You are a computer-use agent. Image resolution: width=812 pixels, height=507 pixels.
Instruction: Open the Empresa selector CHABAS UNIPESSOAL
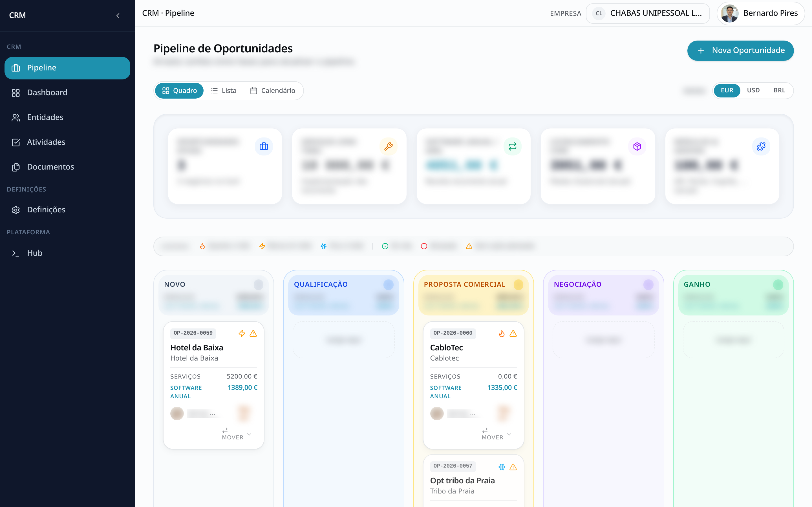click(x=648, y=14)
